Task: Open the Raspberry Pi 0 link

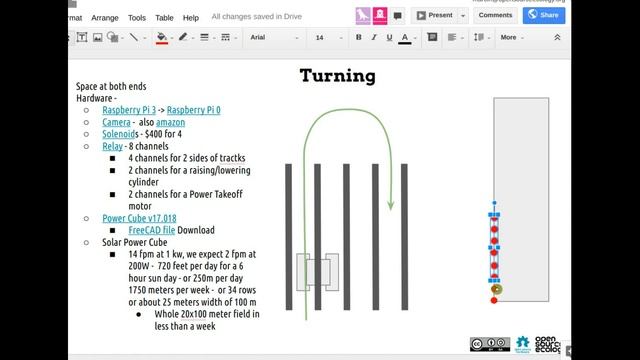Action: pyautogui.click(x=193, y=110)
